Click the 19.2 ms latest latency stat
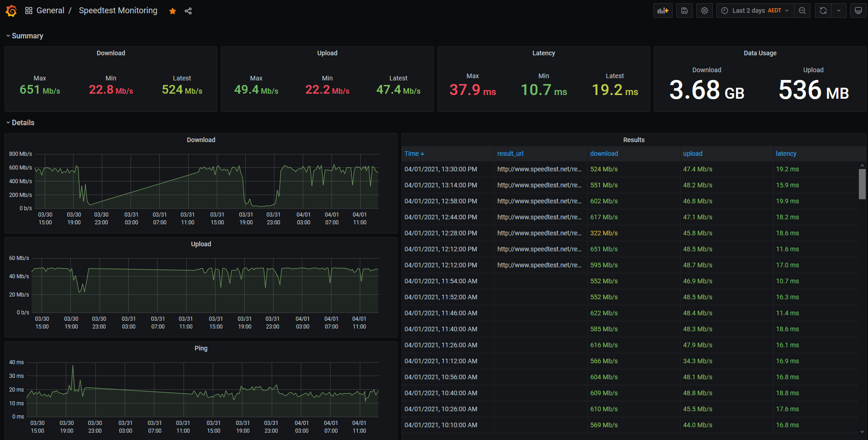 615,90
